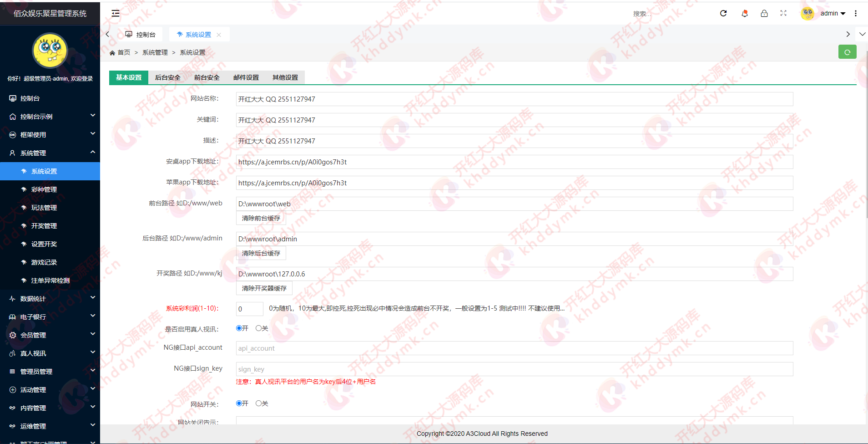The height and width of the screenshot is (444, 868).
Task: Open the admin user dropdown
Action: pyautogui.click(x=832, y=13)
